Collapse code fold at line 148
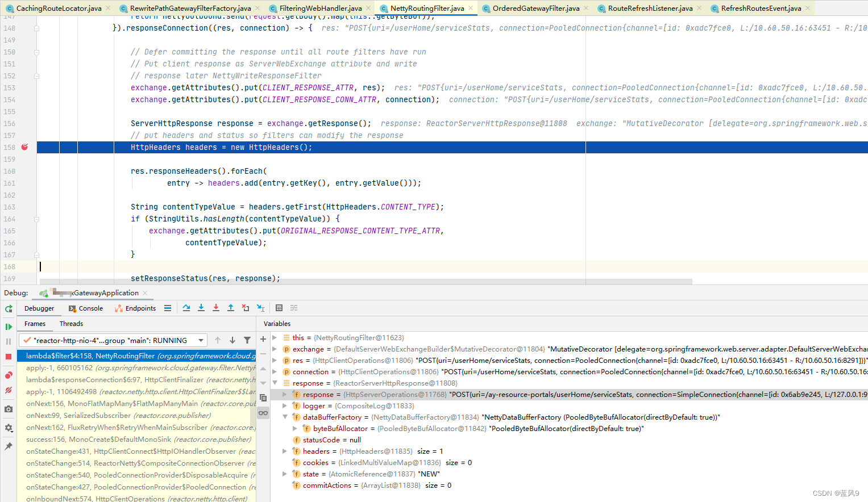Screen dimensions: 868x502 [36, 28]
